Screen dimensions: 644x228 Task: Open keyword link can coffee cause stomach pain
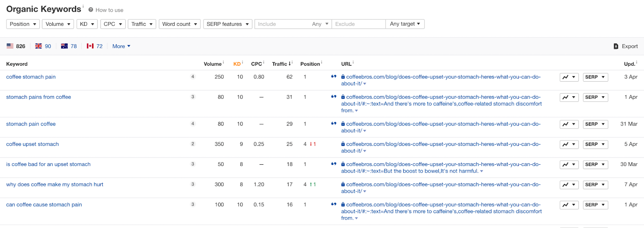click(44, 205)
